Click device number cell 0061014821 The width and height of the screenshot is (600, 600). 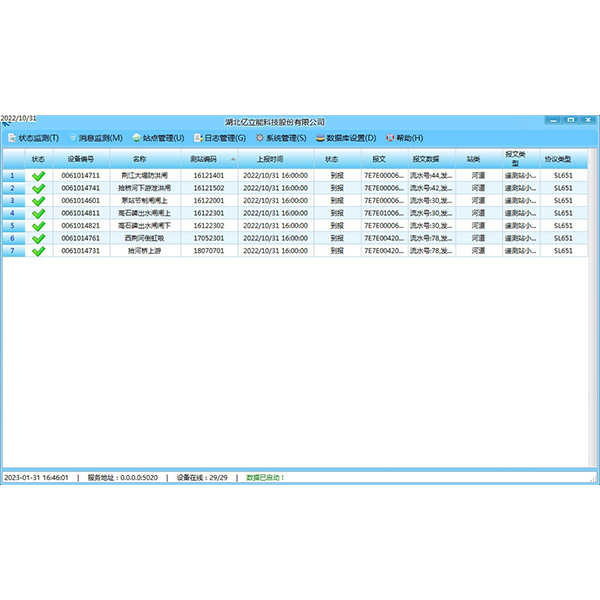[x=81, y=226]
